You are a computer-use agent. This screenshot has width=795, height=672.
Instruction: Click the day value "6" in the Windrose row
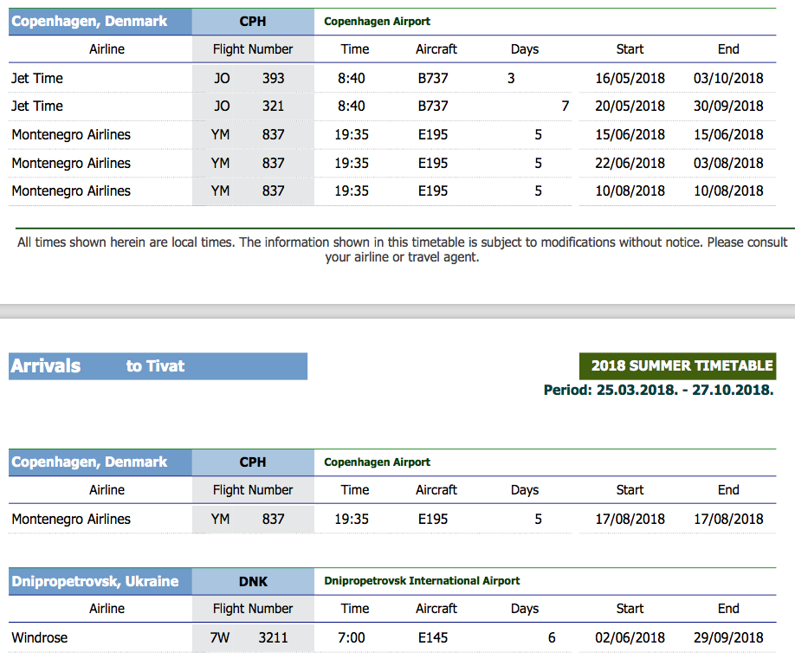click(552, 637)
